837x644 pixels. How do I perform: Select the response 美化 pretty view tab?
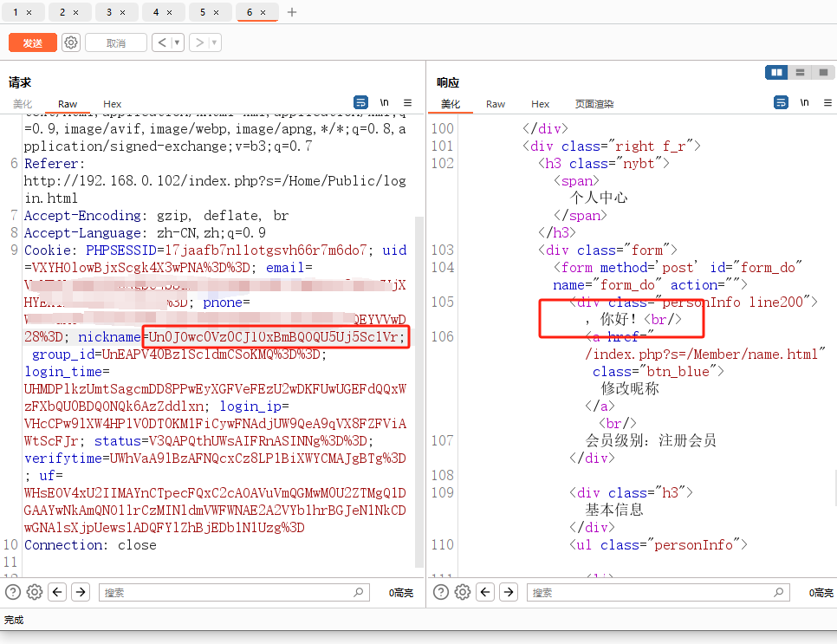[450, 104]
